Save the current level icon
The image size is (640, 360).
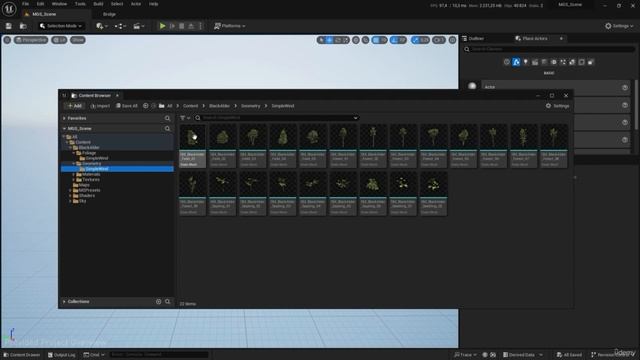(9, 26)
